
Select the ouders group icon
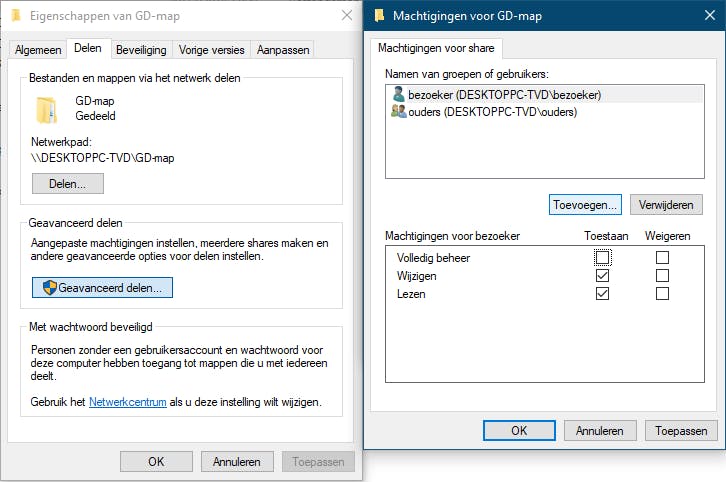click(x=398, y=112)
